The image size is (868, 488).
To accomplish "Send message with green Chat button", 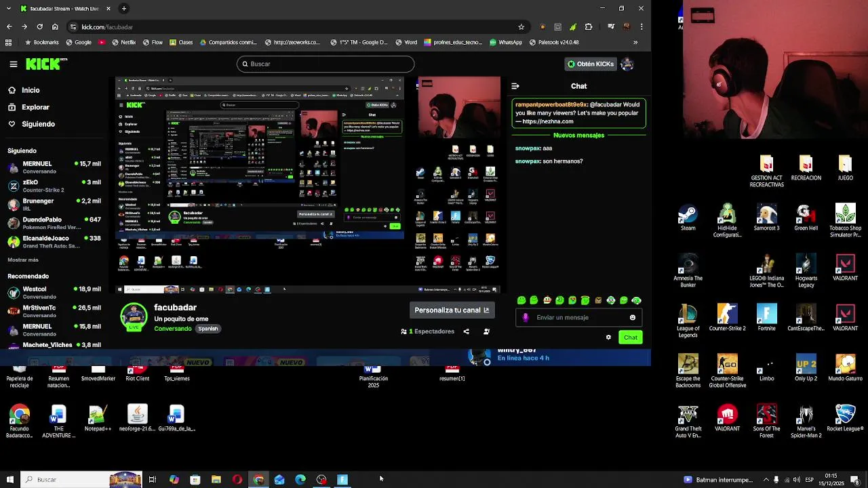I will (631, 338).
